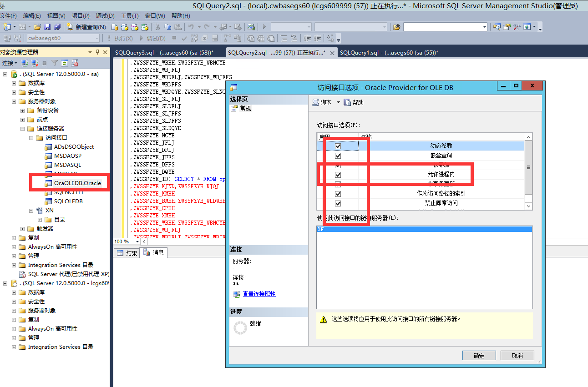Toggle the 嵌套查询 checkbox
588x387 pixels.
[338, 156]
